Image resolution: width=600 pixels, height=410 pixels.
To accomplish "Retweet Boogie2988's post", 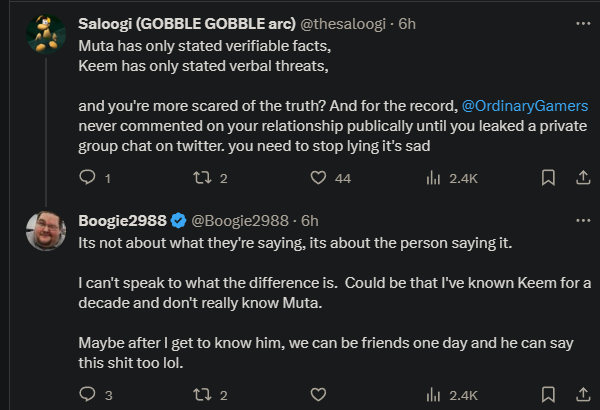I will pos(202,394).
